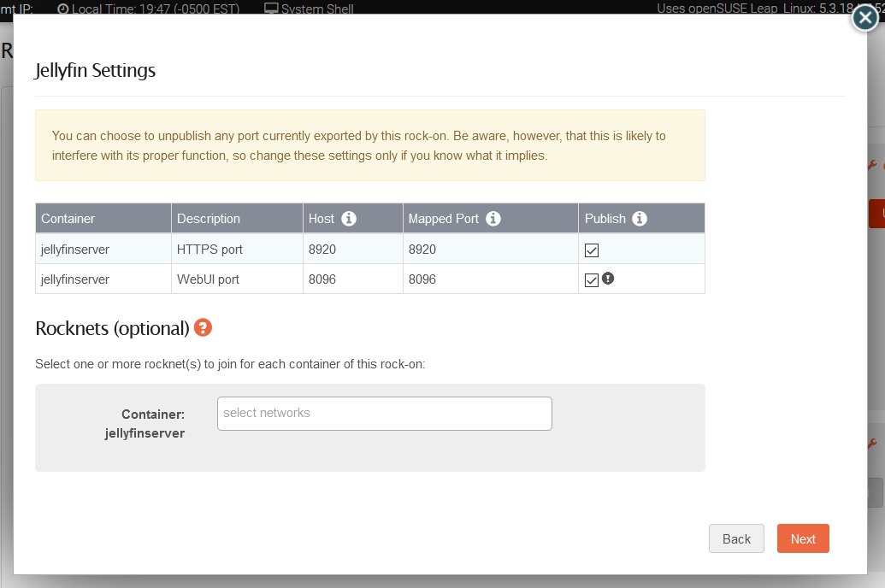Click the unpublish port warning message
The height and width of the screenshot is (588, 885).
[370, 145]
